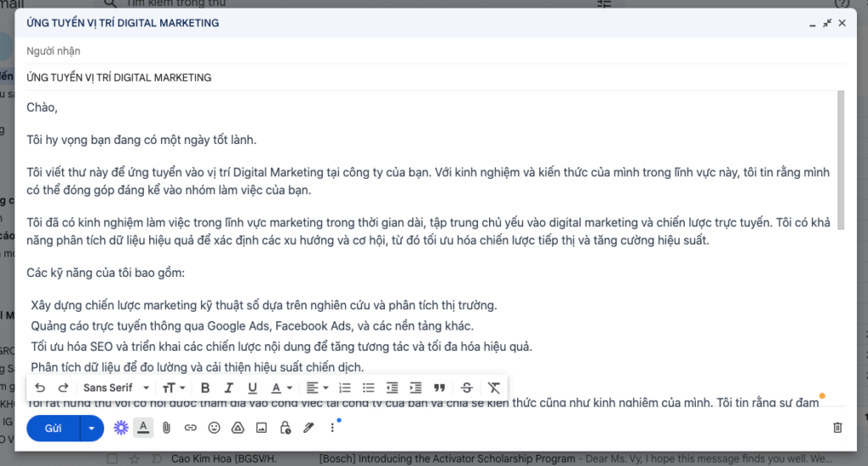The image size is (868, 466).
Task: Star the Cao Kim Hoa email
Action: pos(134,459)
